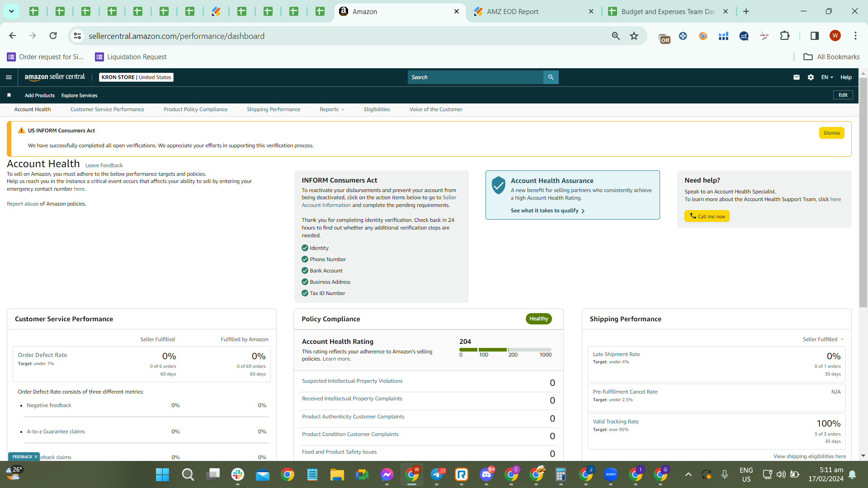Open the Calculator app from taskbar
This screenshot has width=868, height=488.
coord(561,474)
